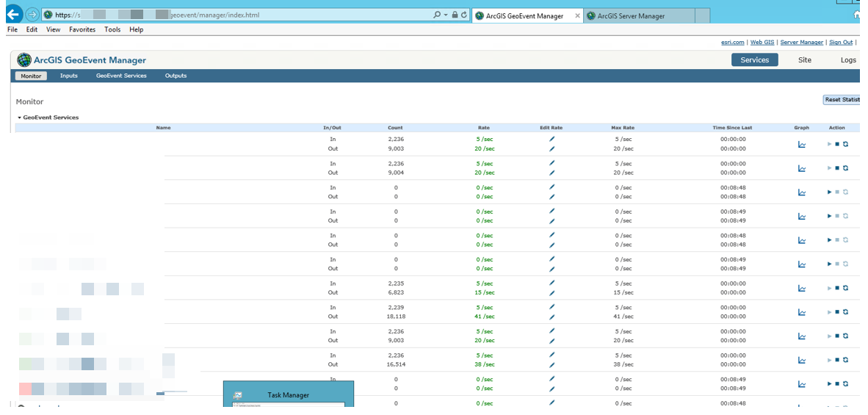Image resolution: width=868 pixels, height=415 pixels.
Task: Collapse the GeoEvent Services section
Action: pos(19,118)
